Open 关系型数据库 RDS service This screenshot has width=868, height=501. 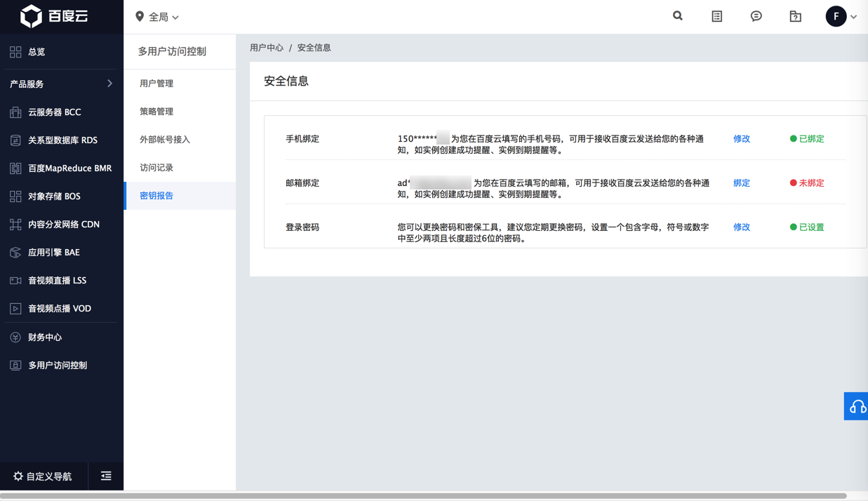(62, 140)
